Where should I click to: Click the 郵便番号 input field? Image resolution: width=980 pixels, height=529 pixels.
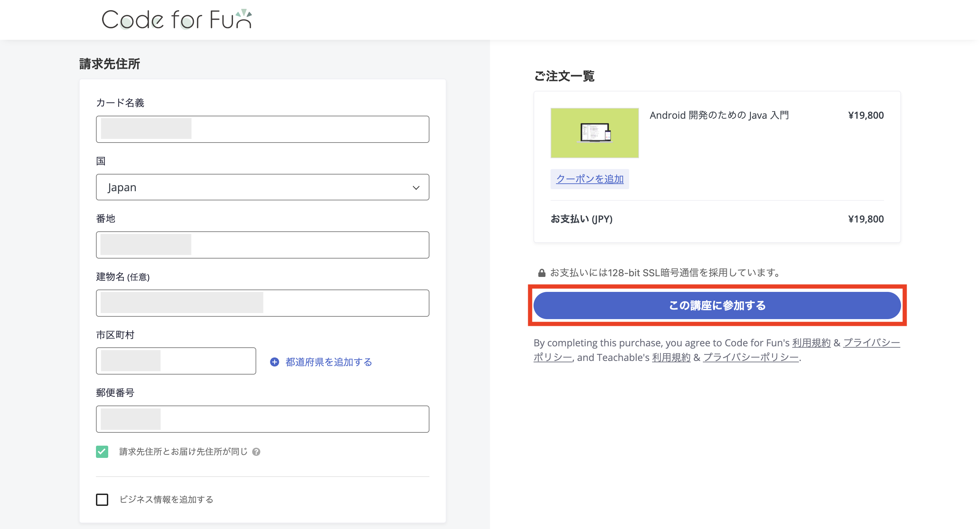point(262,419)
